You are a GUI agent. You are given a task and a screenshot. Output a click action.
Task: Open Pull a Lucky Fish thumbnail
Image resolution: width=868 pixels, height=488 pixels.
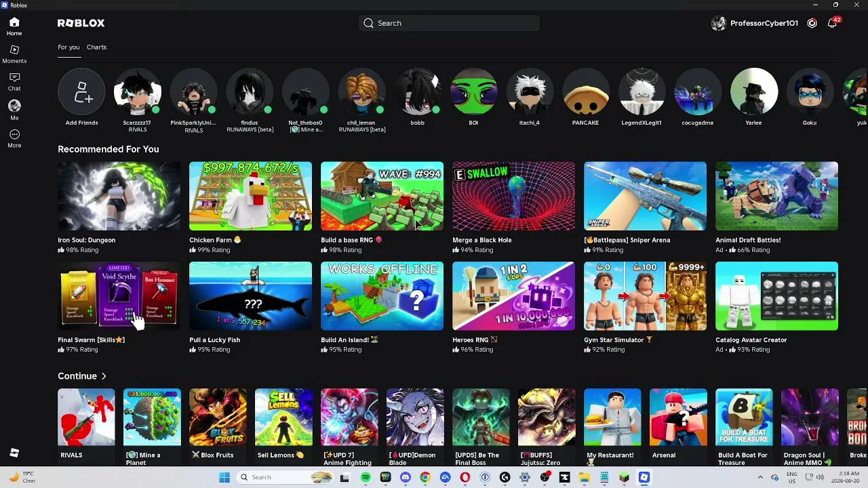250,296
